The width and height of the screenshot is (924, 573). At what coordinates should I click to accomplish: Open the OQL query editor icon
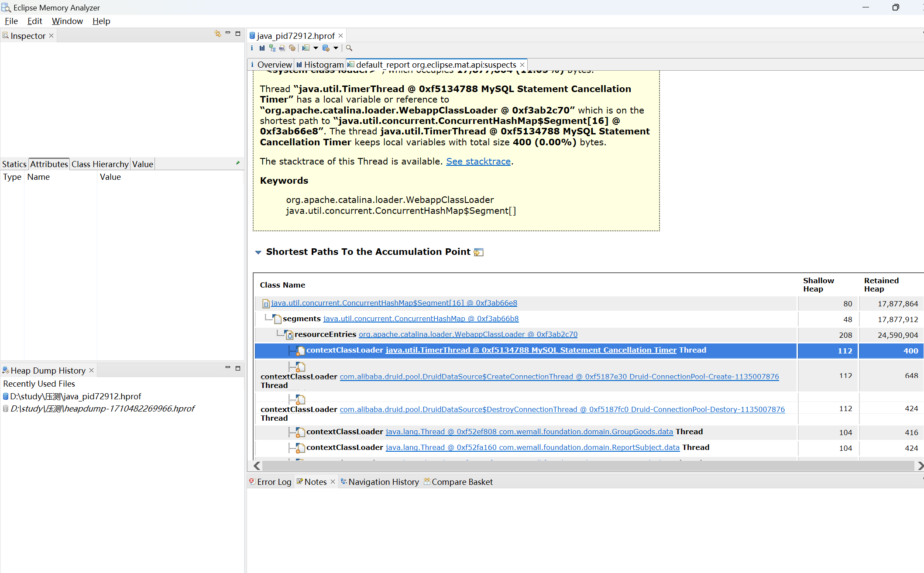coord(282,48)
